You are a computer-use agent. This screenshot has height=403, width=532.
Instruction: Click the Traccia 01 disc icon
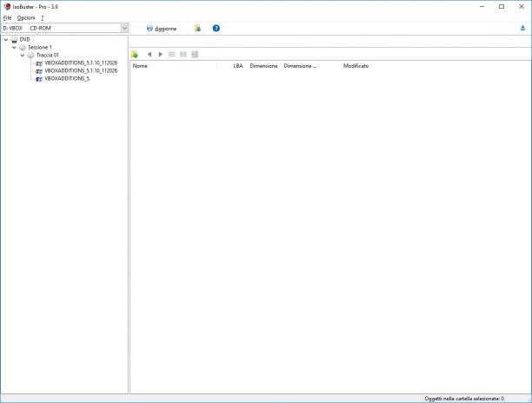(30, 56)
